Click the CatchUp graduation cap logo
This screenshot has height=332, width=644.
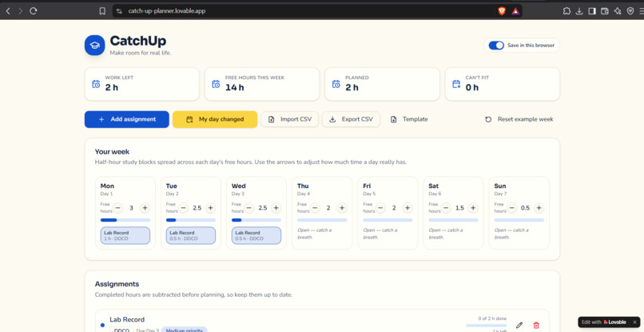[94, 46]
